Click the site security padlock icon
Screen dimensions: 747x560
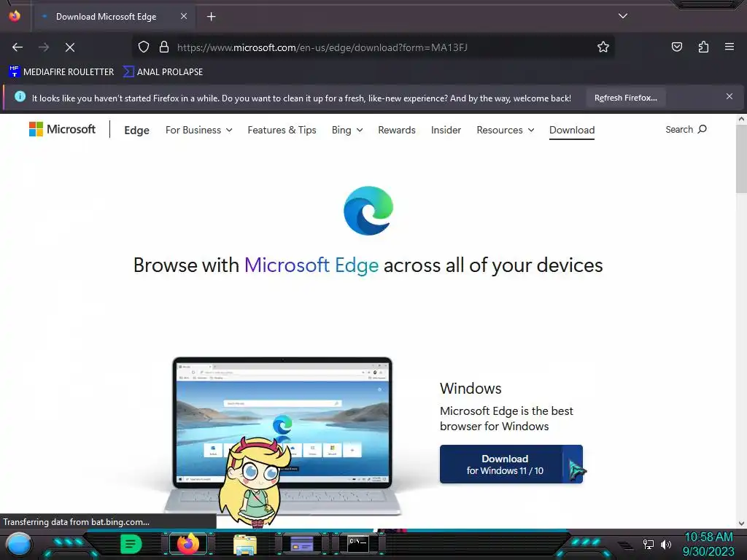164,47
